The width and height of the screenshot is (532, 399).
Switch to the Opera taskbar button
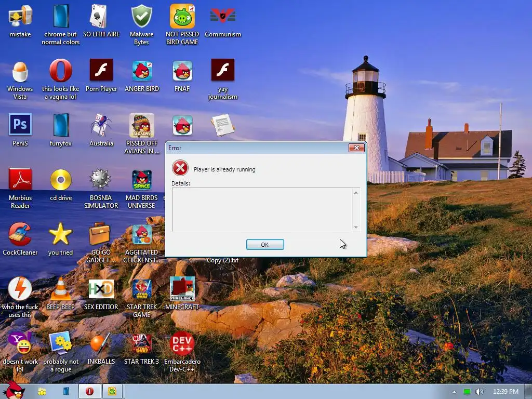coord(89,392)
